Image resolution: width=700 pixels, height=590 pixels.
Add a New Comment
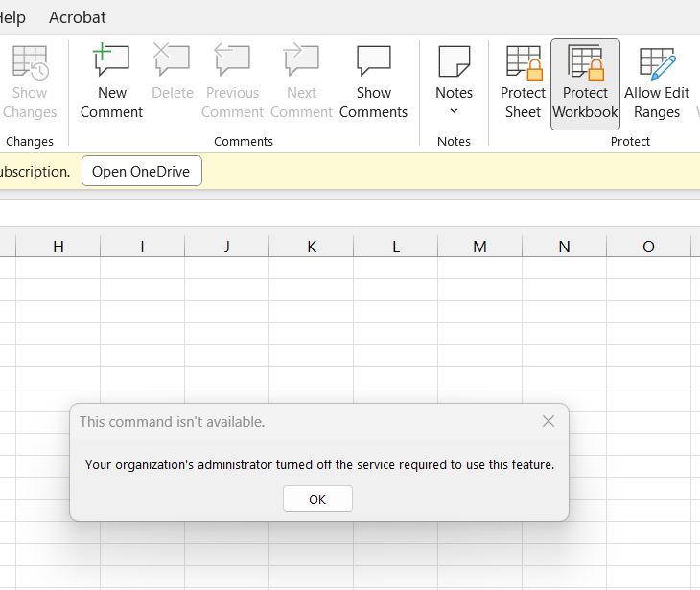[x=111, y=83]
